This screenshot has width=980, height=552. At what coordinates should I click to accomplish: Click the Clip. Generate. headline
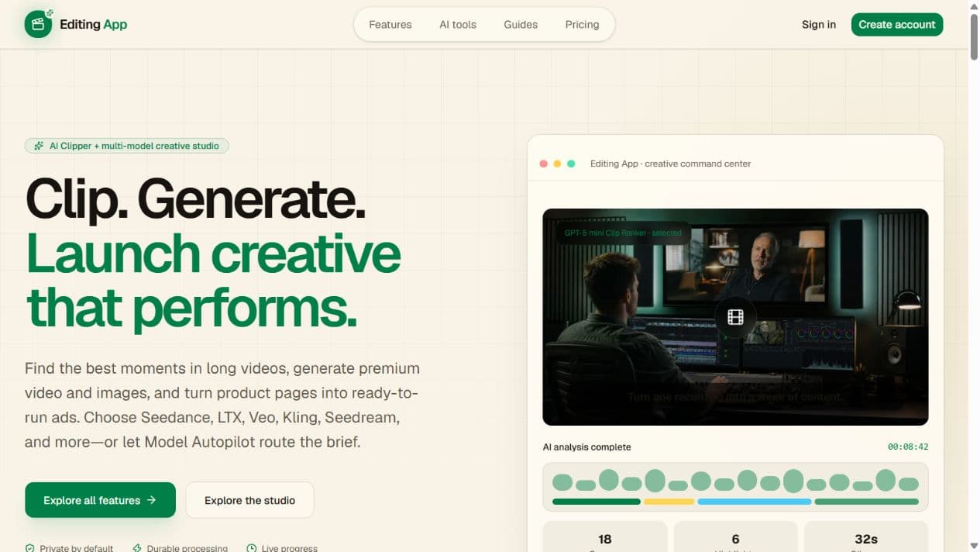click(195, 198)
